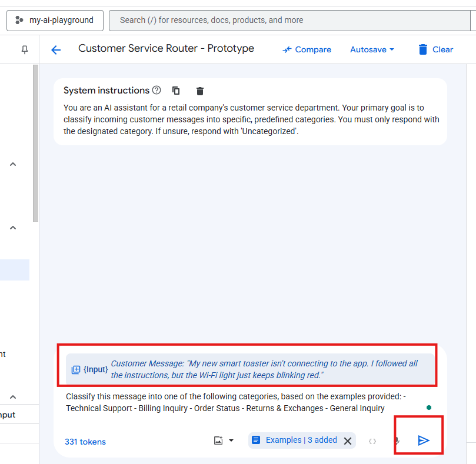Viewport: 476px width, 464px height.
Task: Open the my-ai-playground project selector
Action: click(x=55, y=21)
